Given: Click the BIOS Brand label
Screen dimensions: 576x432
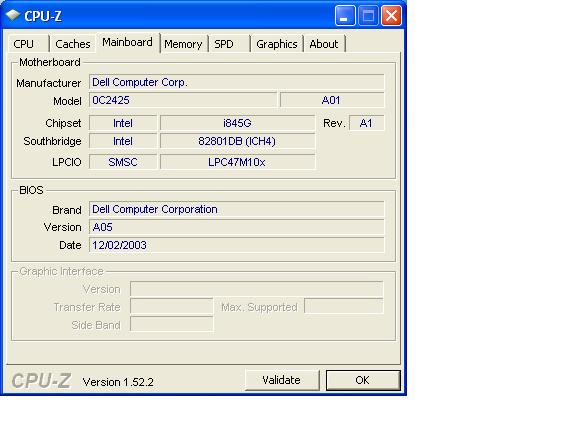Looking at the screenshot, I should point(67,210).
